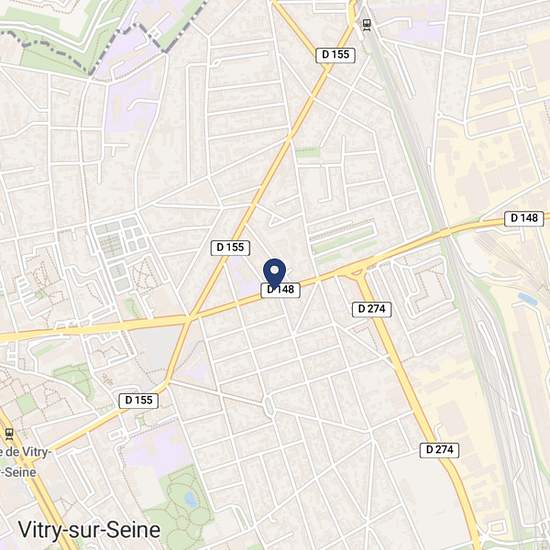Click the D 155 shield left of pin
550x550 pixels.
[x=230, y=248]
